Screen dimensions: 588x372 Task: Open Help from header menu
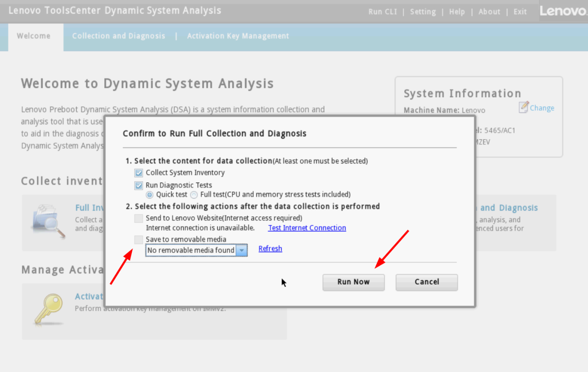[457, 12]
